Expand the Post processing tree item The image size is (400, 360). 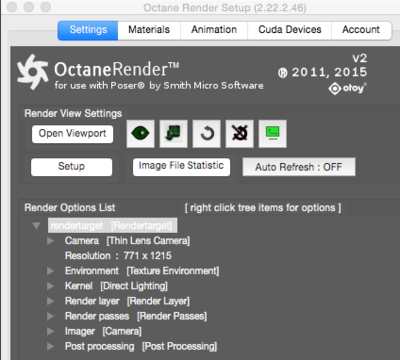[51, 346]
